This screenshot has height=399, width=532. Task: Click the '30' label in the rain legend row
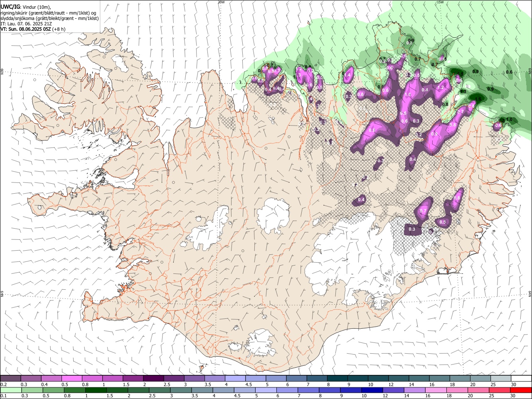514,396
